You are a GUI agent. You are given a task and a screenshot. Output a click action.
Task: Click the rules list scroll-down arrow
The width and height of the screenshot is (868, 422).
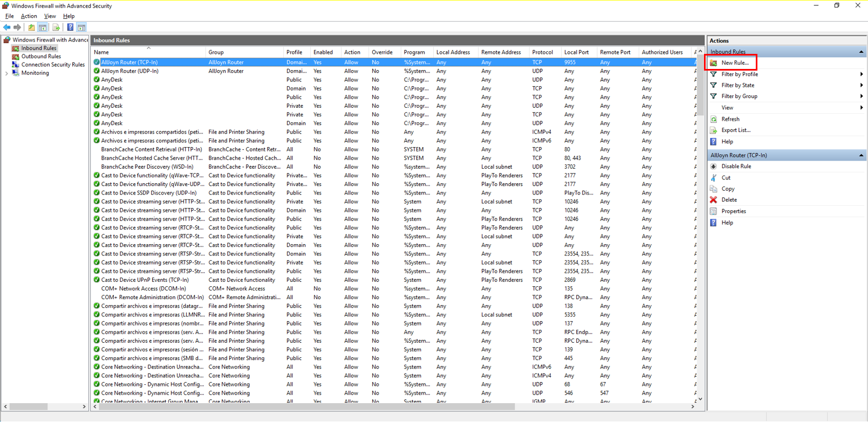(700, 399)
